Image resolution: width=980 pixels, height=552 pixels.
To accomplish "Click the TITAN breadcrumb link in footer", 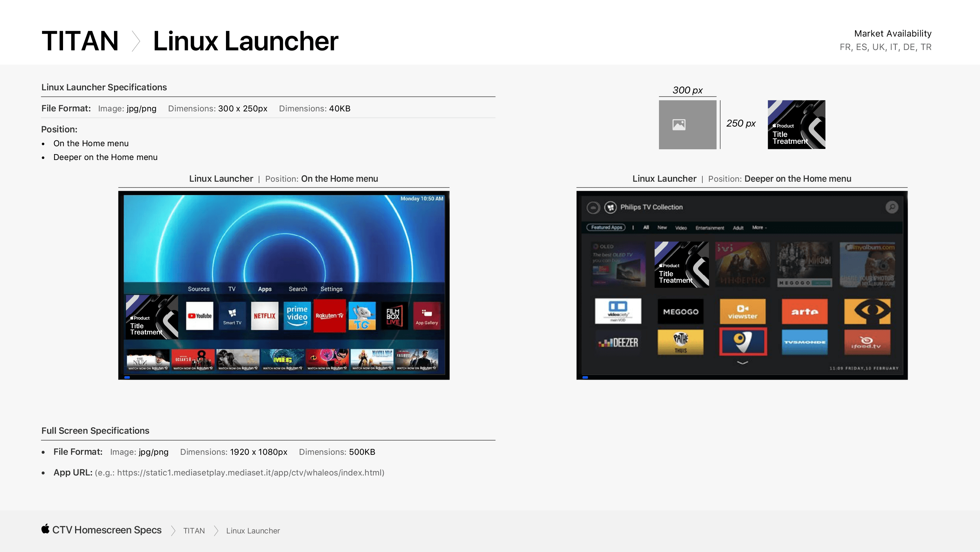I will 194,531.
